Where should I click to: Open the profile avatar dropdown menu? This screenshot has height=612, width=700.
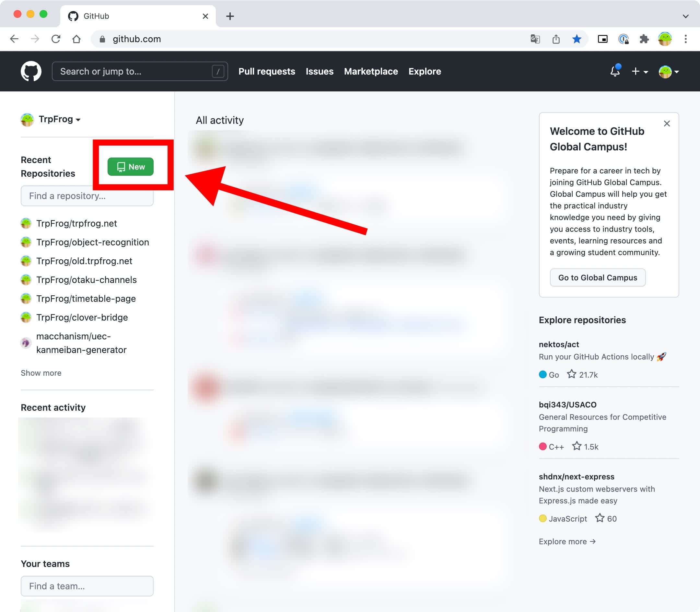click(x=669, y=71)
